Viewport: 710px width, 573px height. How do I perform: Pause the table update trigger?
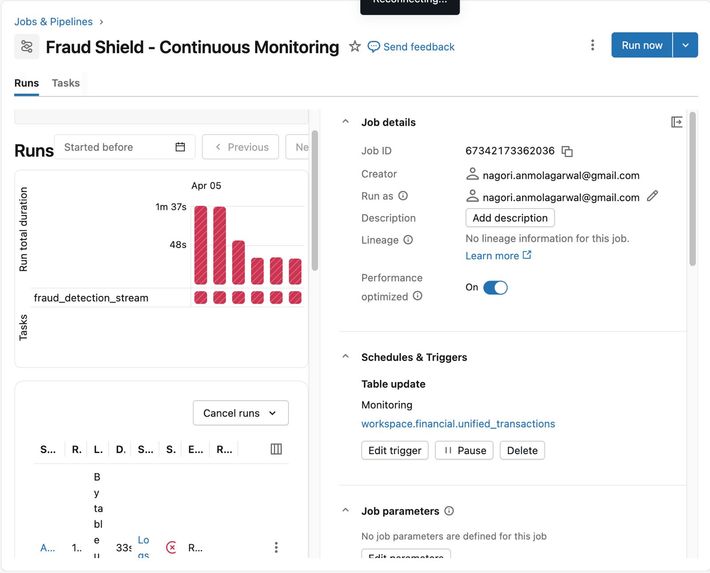coord(464,450)
